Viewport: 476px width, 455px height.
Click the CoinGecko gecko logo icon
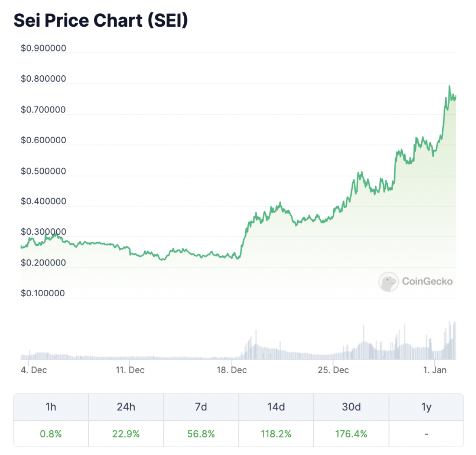tap(388, 282)
